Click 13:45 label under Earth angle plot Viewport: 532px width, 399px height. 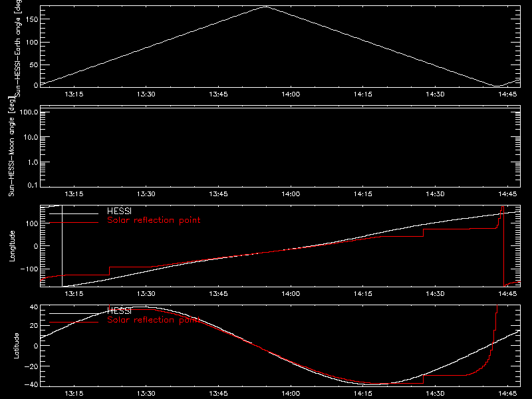point(219,94)
